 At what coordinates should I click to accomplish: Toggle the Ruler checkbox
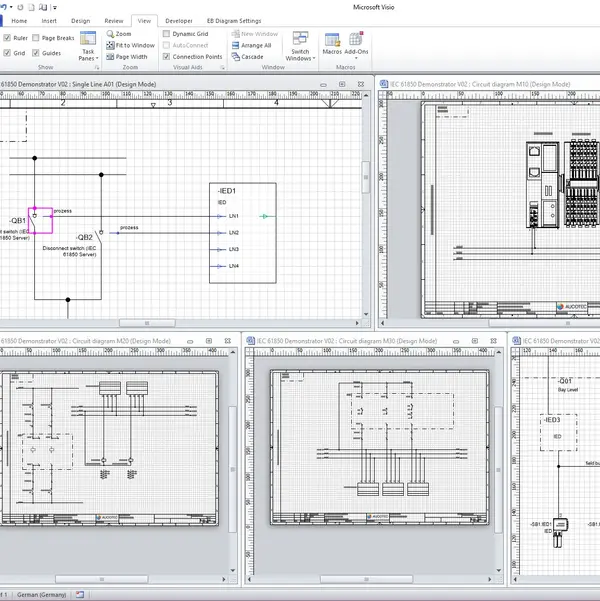pos(7,38)
